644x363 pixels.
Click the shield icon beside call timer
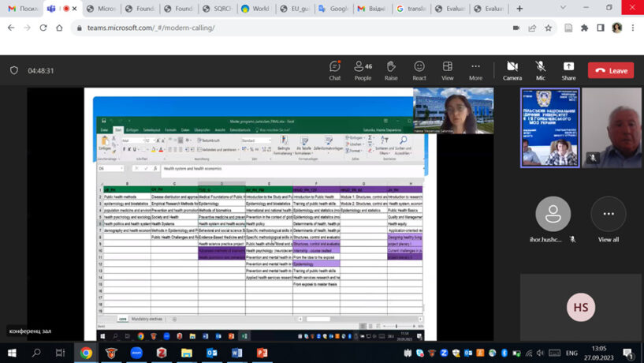coord(14,70)
